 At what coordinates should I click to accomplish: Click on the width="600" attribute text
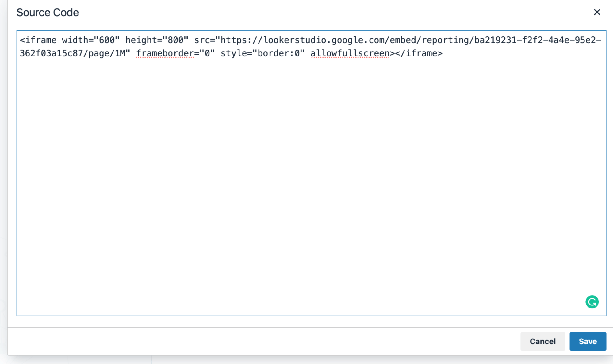[90, 40]
